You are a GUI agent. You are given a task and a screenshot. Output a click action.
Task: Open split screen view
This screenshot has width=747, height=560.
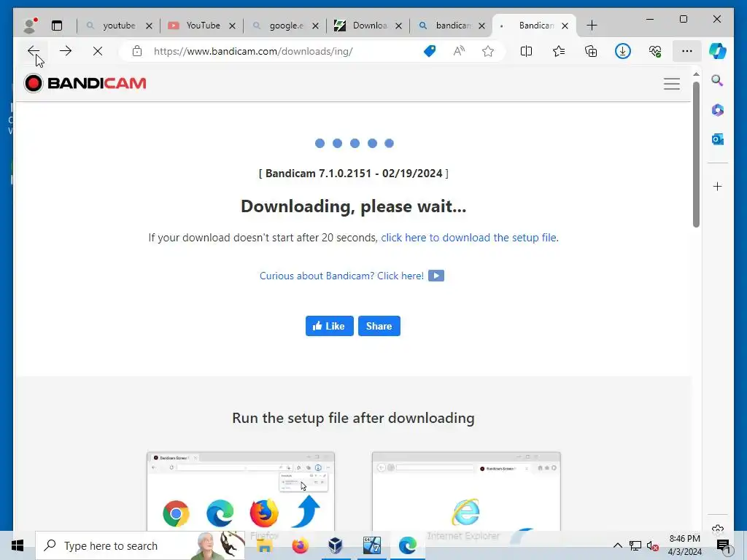coord(527,51)
